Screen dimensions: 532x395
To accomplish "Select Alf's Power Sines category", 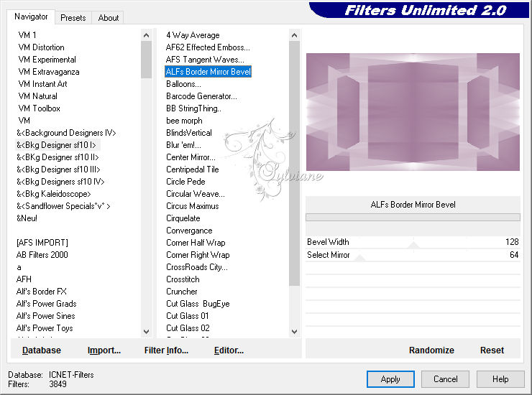I will pyautogui.click(x=45, y=316).
